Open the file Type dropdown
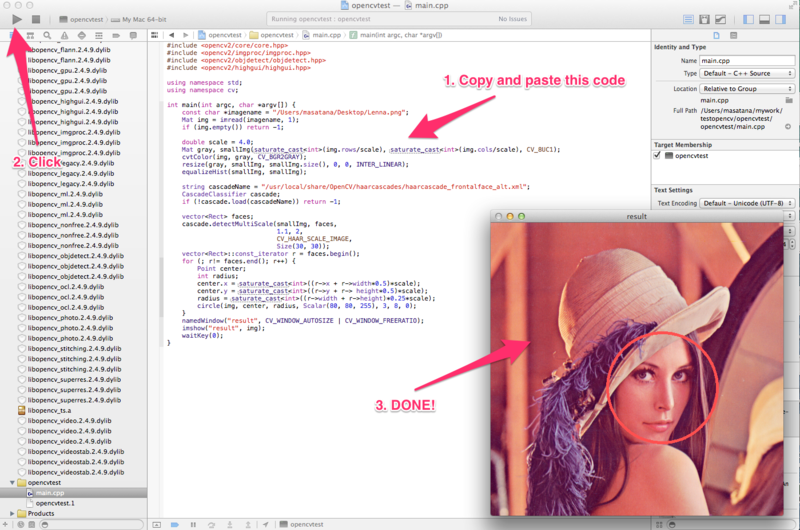Image resolution: width=800 pixels, height=530 pixels. click(747, 73)
